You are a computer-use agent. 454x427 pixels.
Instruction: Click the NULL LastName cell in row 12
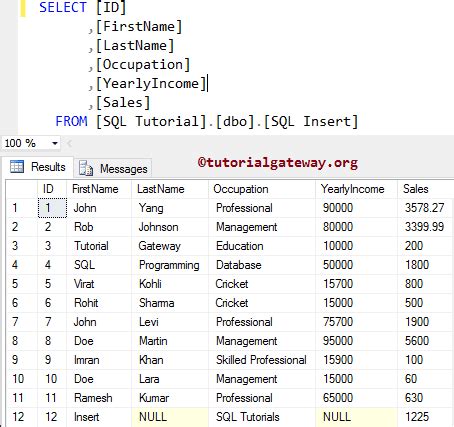tap(170, 417)
